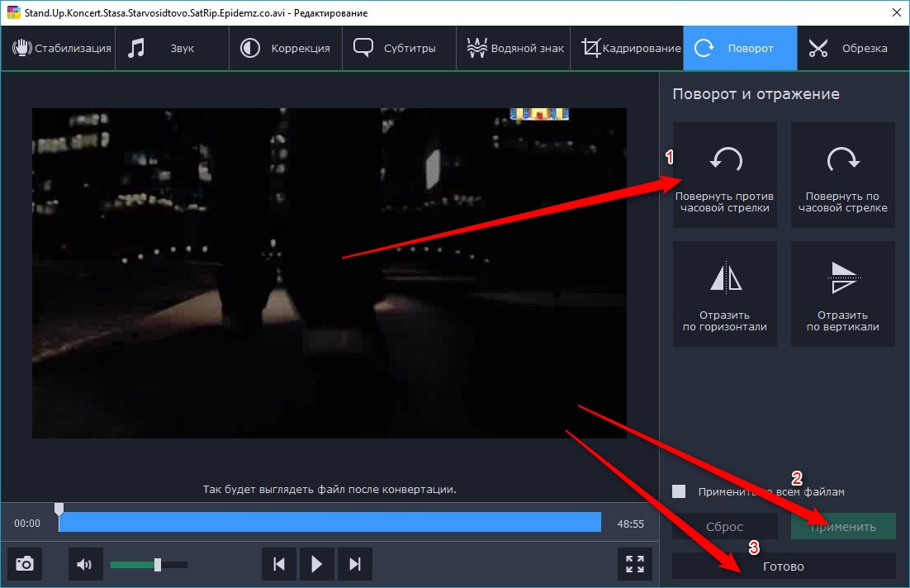Switch to the Обрезка tab
Viewport: 910px width, 588px height.
851,48
